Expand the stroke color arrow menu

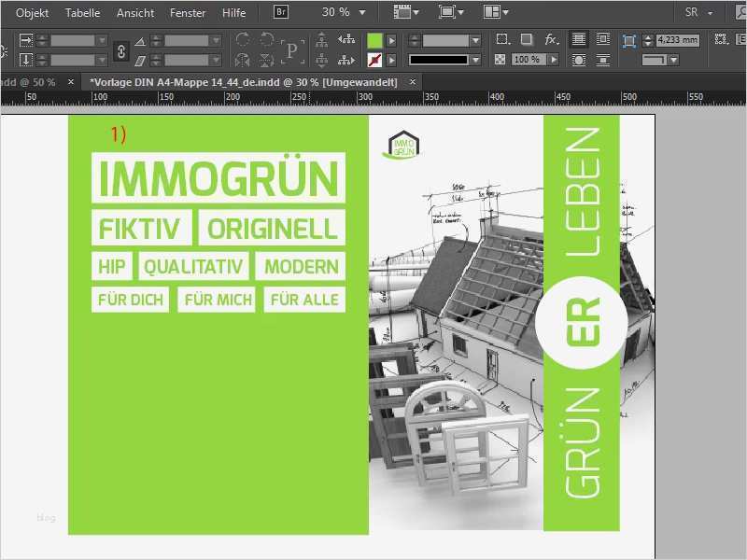coord(391,60)
